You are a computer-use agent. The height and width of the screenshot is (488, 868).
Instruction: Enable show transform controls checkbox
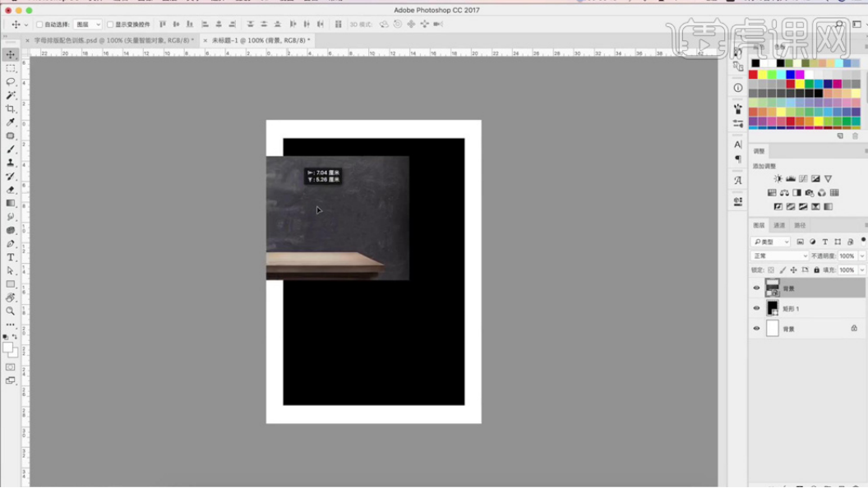click(x=109, y=25)
